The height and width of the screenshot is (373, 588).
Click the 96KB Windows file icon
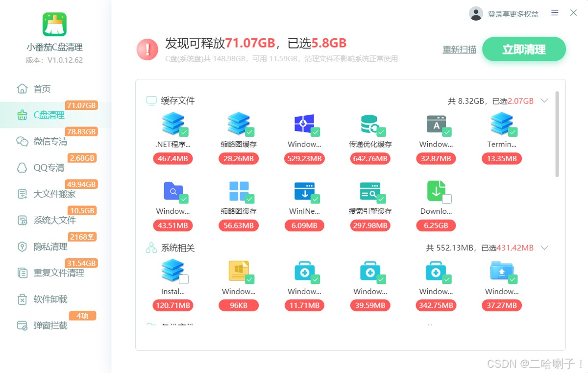point(239,271)
